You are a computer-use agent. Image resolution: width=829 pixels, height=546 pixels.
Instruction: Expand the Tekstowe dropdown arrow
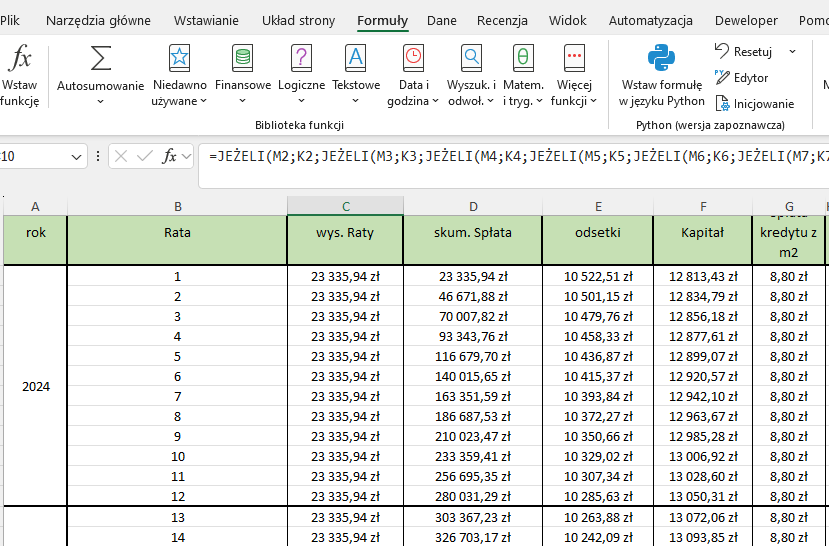coord(355,101)
